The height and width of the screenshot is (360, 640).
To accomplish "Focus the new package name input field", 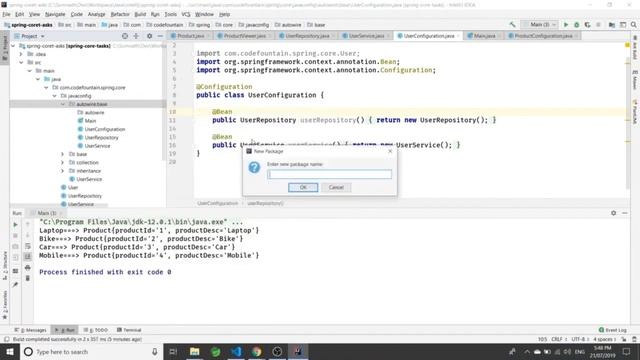I will [x=329, y=174].
